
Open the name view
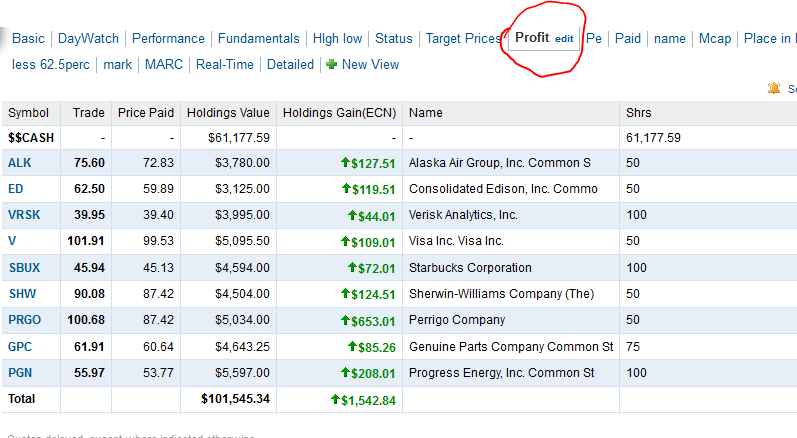(669, 39)
